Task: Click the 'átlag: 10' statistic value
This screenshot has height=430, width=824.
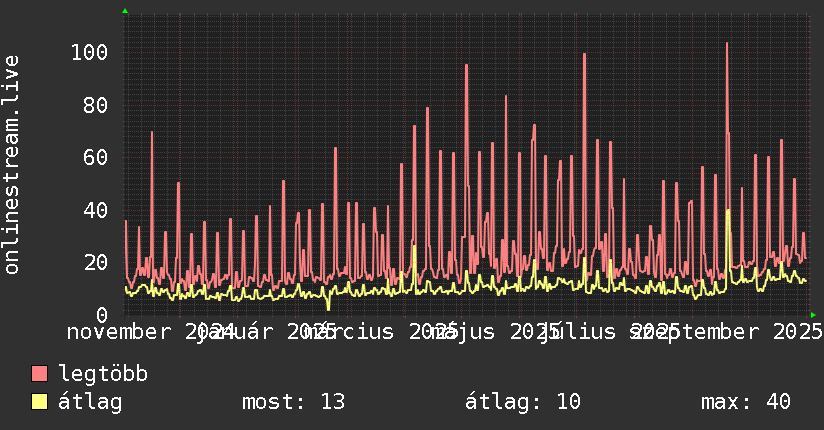Action: [523, 402]
